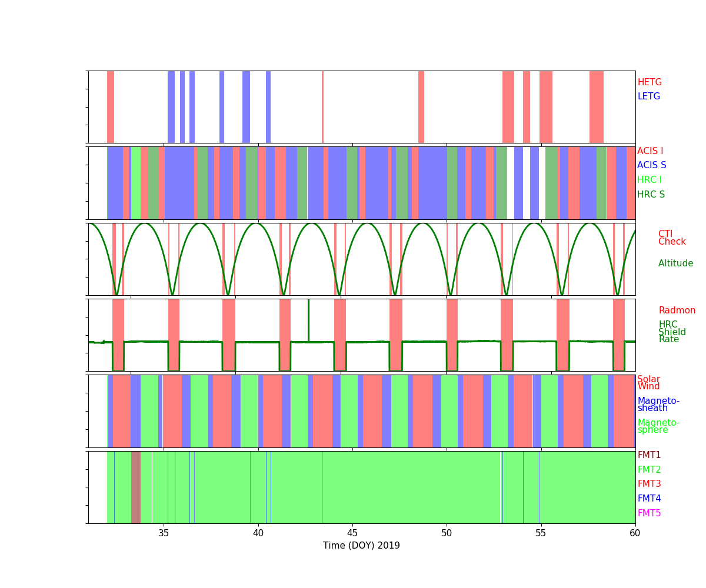This screenshot has height=588, width=706.
Task: Click the FMT4 legend label
Action: 650,499
